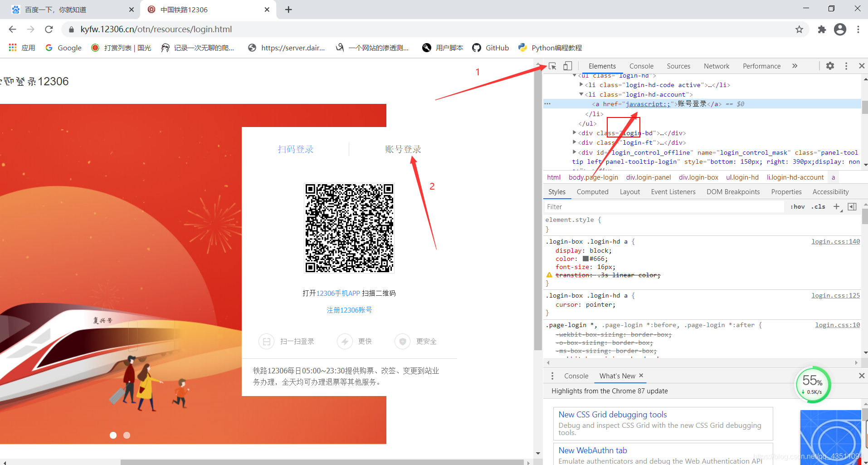Collapse the ul login-hd node
868x465 pixels.
[x=575, y=76]
